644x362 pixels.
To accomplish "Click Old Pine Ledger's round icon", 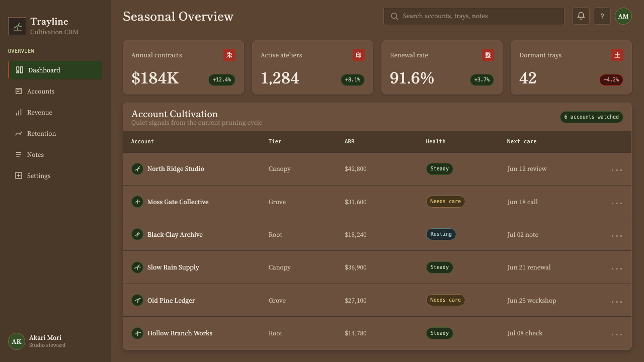I will pos(137,300).
